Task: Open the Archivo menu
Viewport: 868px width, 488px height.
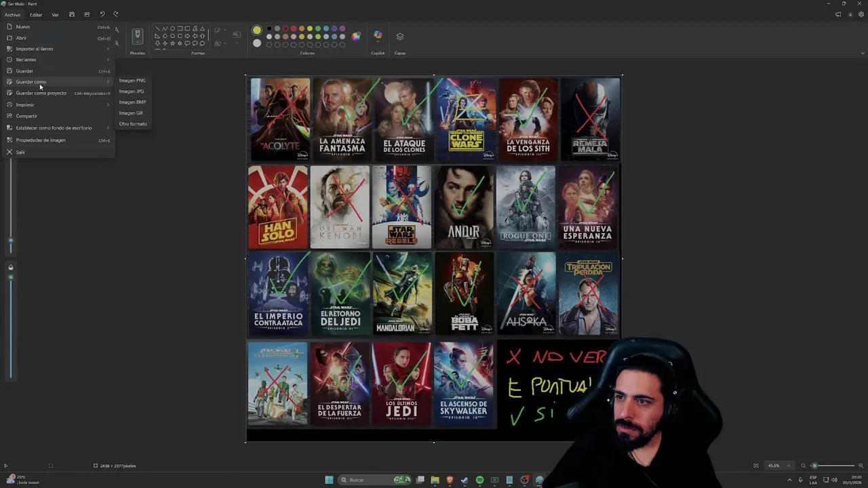Action: [x=12, y=15]
